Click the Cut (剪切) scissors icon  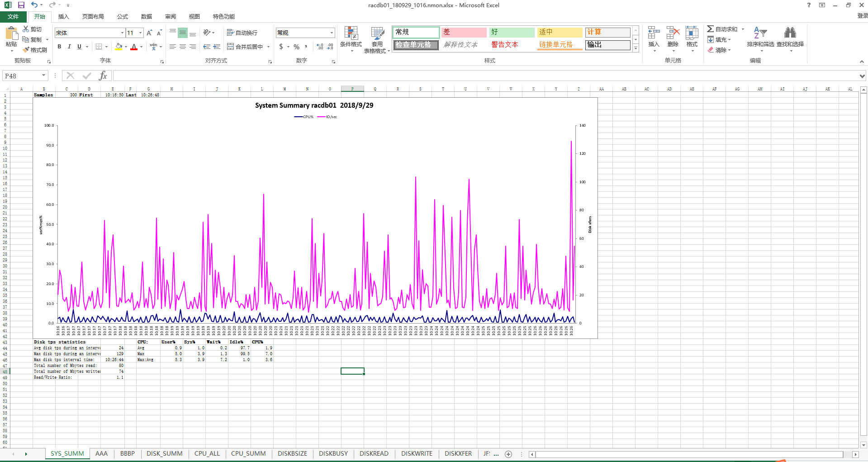(x=26, y=29)
